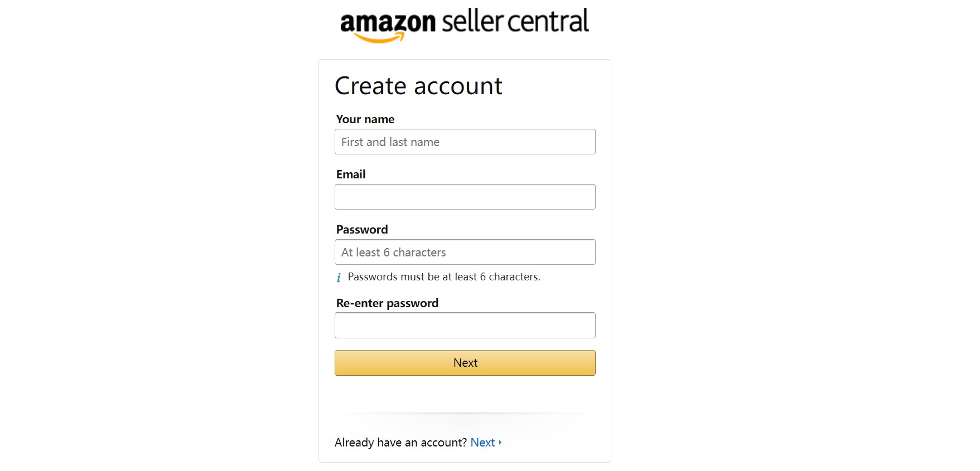Viewport: 980px width, 471px height.
Task: Click the password minimum length hint text
Action: tap(444, 277)
